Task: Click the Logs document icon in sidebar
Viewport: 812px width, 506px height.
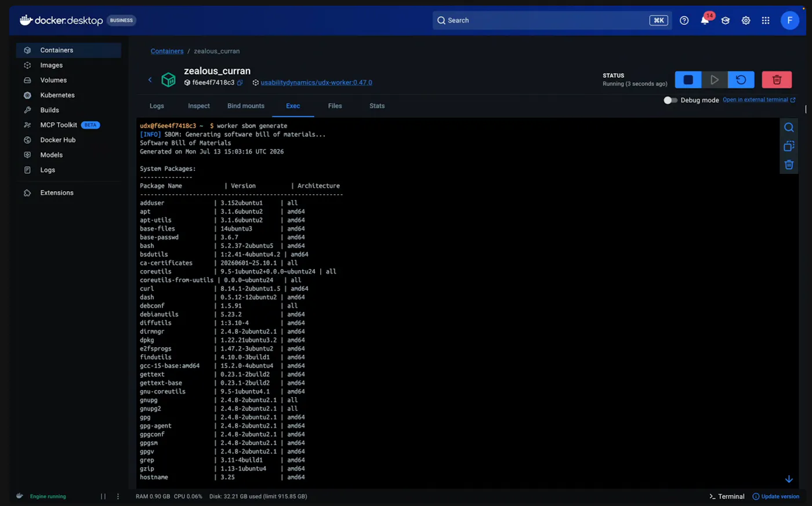Action: pyautogui.click(x=27, y=170)
